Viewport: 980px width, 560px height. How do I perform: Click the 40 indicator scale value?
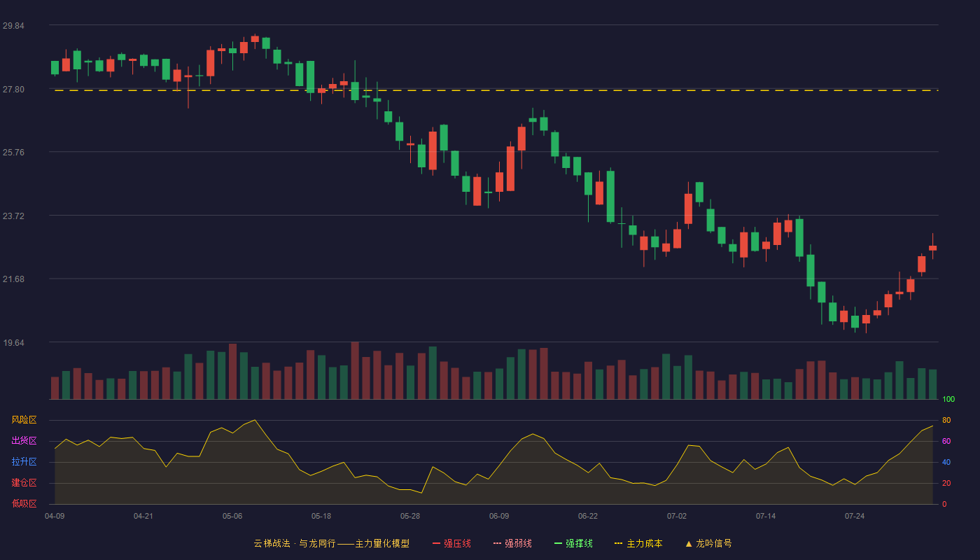946,462
